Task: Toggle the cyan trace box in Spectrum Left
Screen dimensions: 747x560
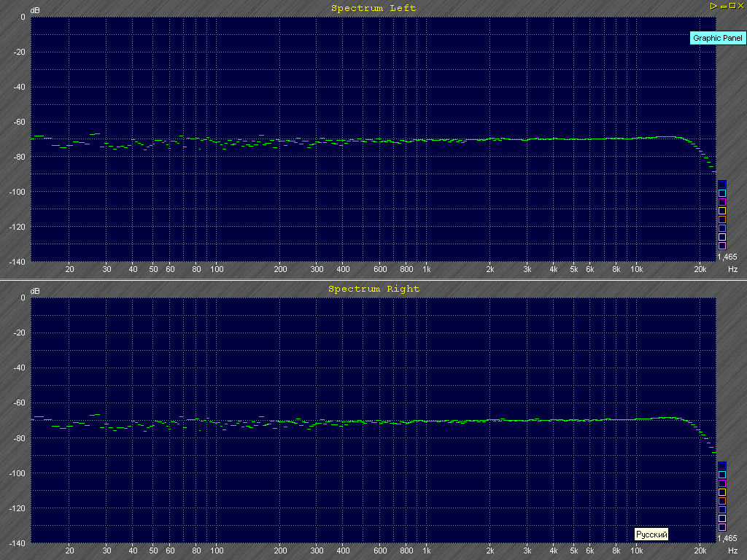Action: tap(722, 193)
